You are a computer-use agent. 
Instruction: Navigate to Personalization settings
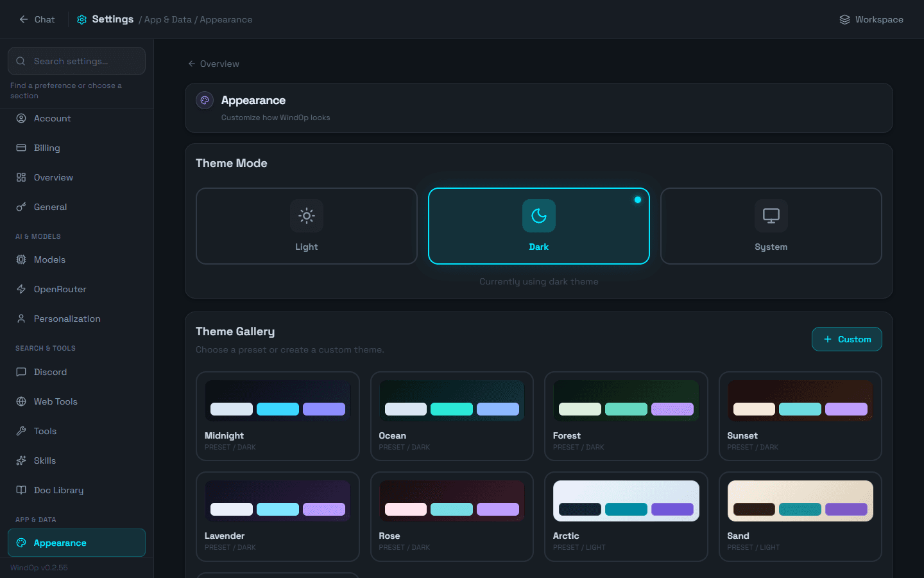(76, 319)
